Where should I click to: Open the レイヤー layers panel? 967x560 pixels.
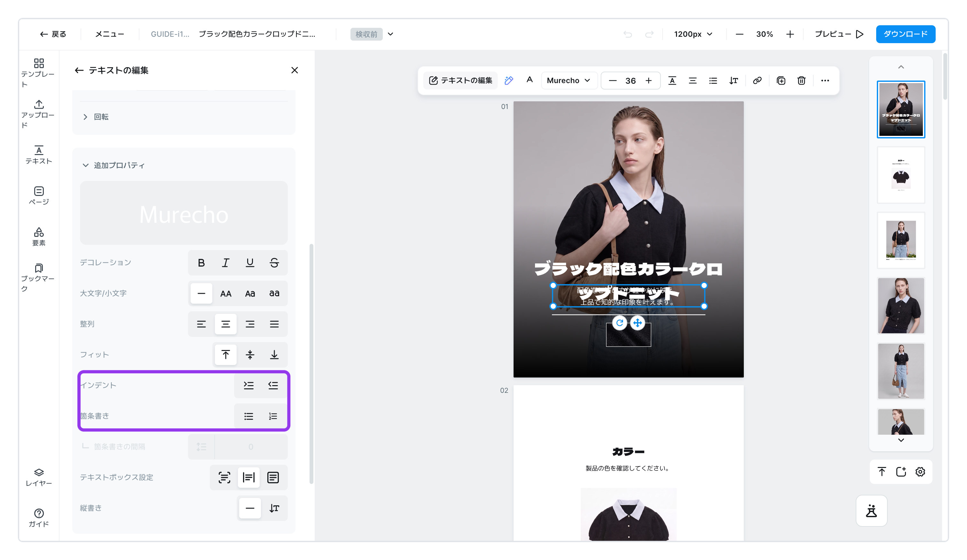pos(38,477)
